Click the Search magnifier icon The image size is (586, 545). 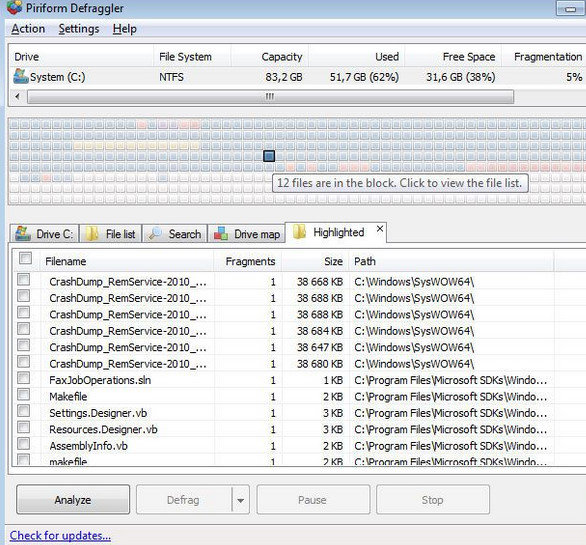coord(155,234)
